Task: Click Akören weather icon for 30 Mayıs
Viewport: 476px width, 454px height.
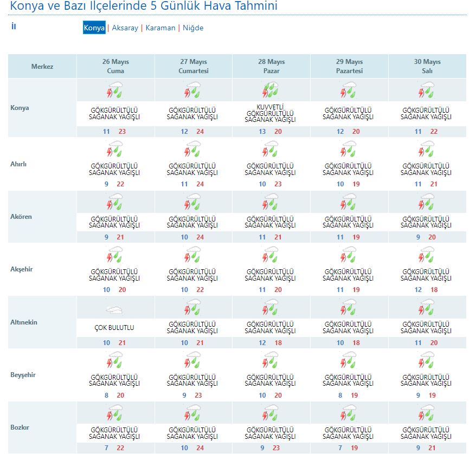Action: [427, 202]
